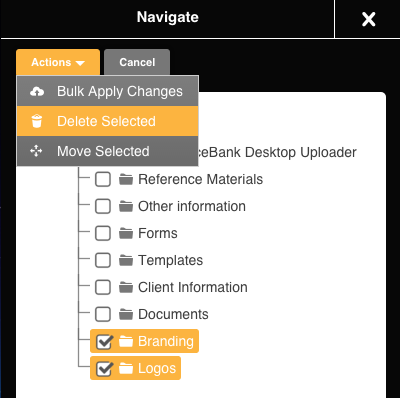Check the Reference Materials checkbox

103,179
